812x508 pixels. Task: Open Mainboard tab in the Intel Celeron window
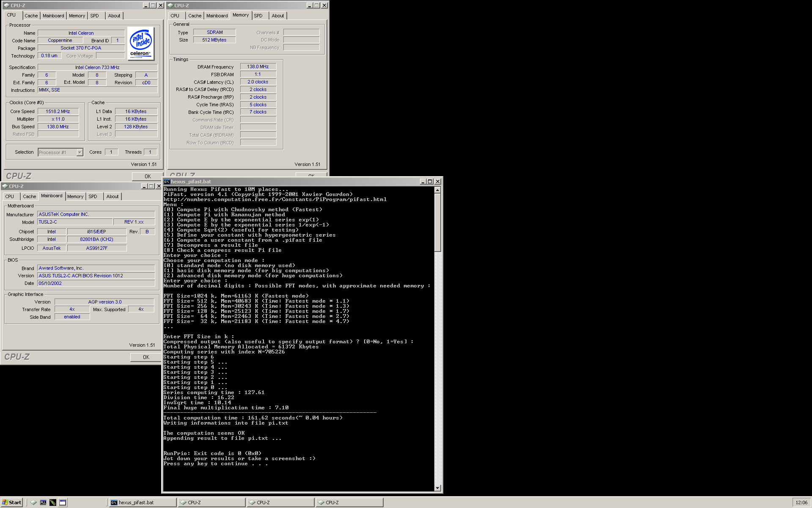coord(53,16)
